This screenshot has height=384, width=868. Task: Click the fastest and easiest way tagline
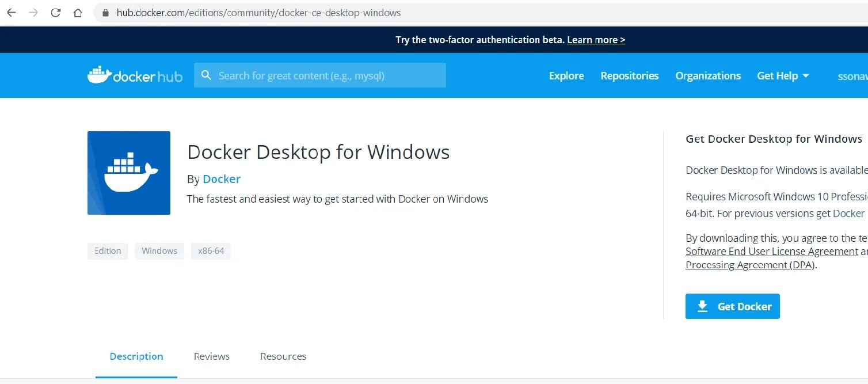tap(337, 199)
